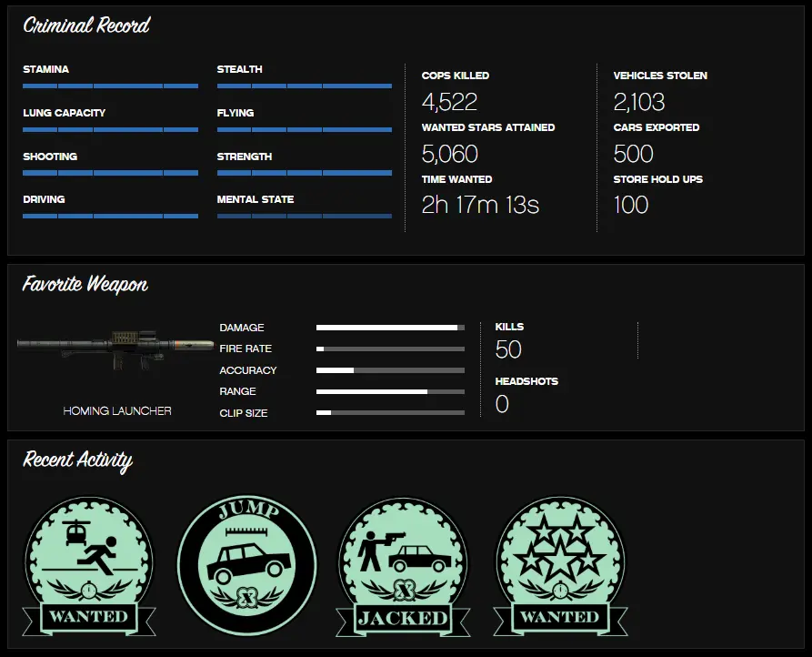Click the Time Wanted value 2h 17m 13s
The image size is (812, 657).
click(480, 205)
